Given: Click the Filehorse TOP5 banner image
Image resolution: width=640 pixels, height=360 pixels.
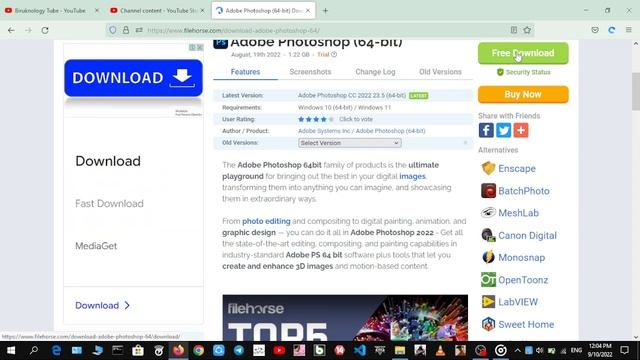Looking at the screenshot, I should [x=345, y=318].
